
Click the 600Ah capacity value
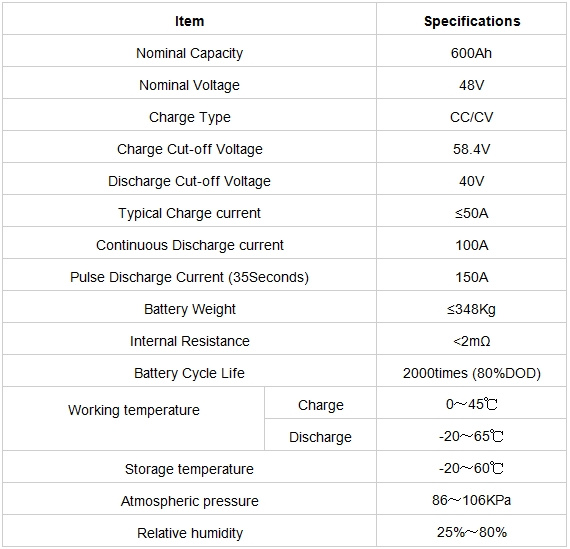tap(471, 53)
